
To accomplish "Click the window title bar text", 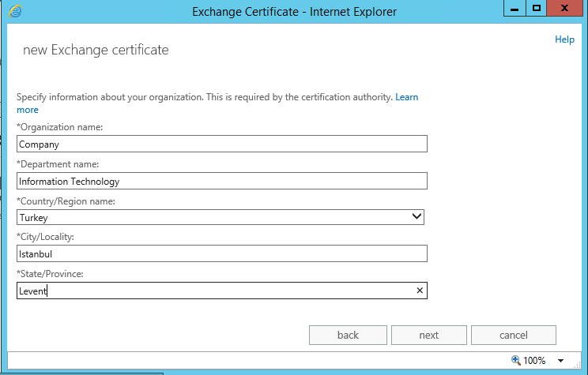I will point(294,12).
